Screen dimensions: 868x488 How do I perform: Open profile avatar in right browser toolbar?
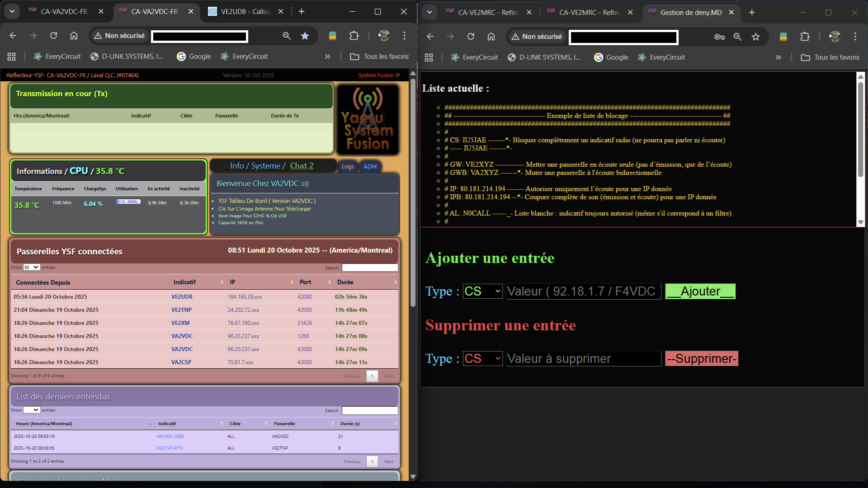point(835,37)
